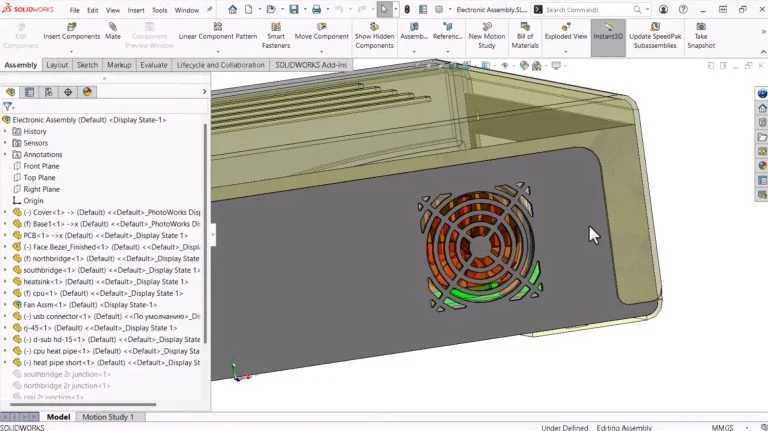The image size is (768, 431).
Task: Open the Insert menu
Action: (136, 10)
